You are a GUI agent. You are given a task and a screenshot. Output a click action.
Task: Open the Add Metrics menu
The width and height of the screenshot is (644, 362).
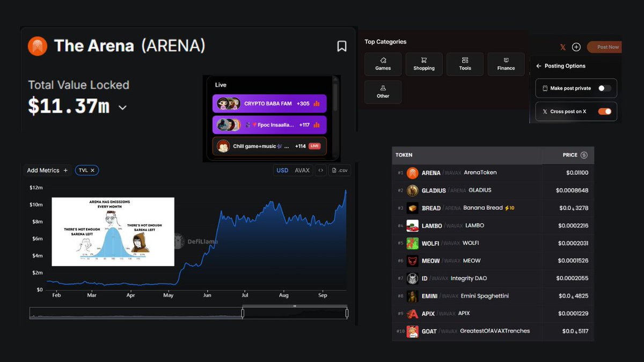(47, 171)
